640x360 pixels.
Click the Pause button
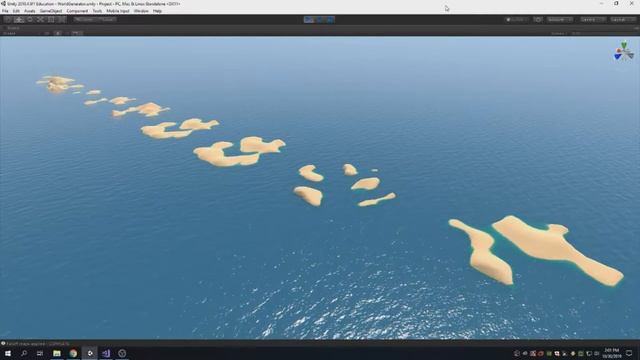pos(320,19)
